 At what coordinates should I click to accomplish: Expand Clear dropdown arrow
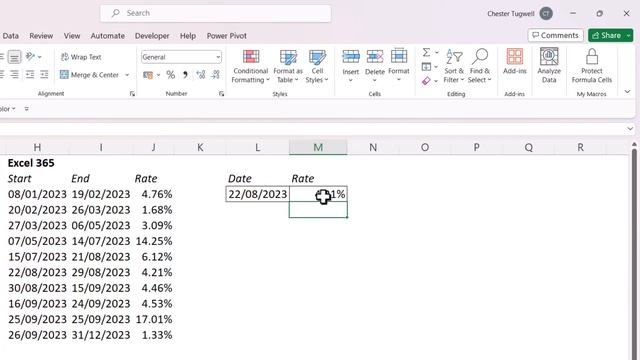pyautogui.click(x=436, y=81)
